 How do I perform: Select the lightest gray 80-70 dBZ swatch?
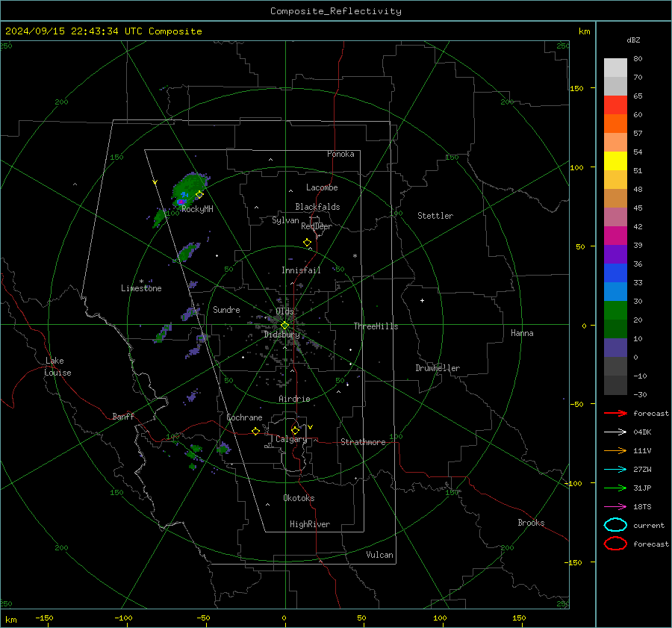click(x=615, y=68)
